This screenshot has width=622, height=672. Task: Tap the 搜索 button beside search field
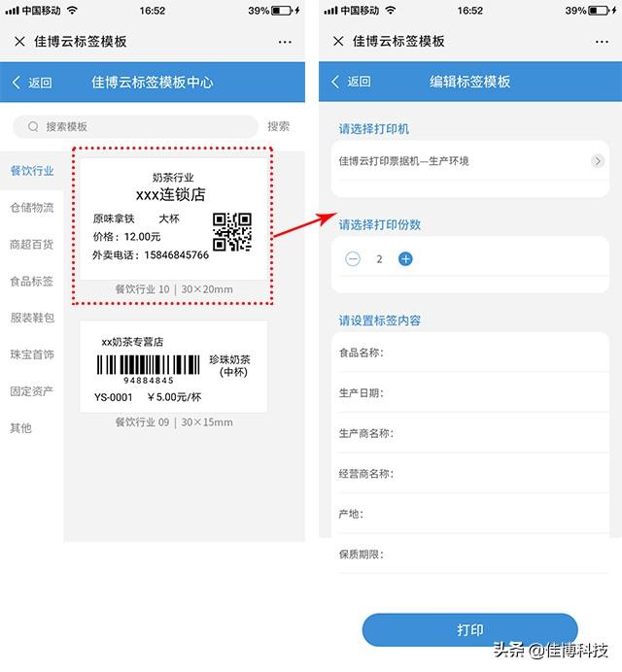point(278,126)
